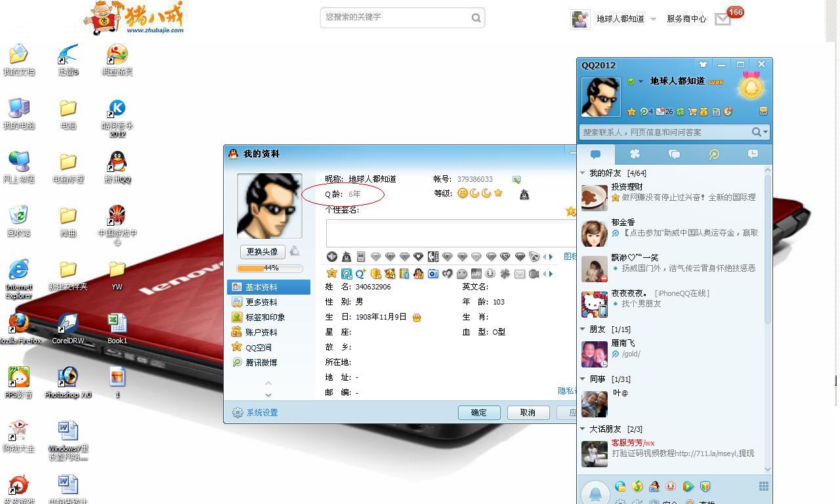
Task: Show next diamond icons with right arrow
Action: click(551, 257)
